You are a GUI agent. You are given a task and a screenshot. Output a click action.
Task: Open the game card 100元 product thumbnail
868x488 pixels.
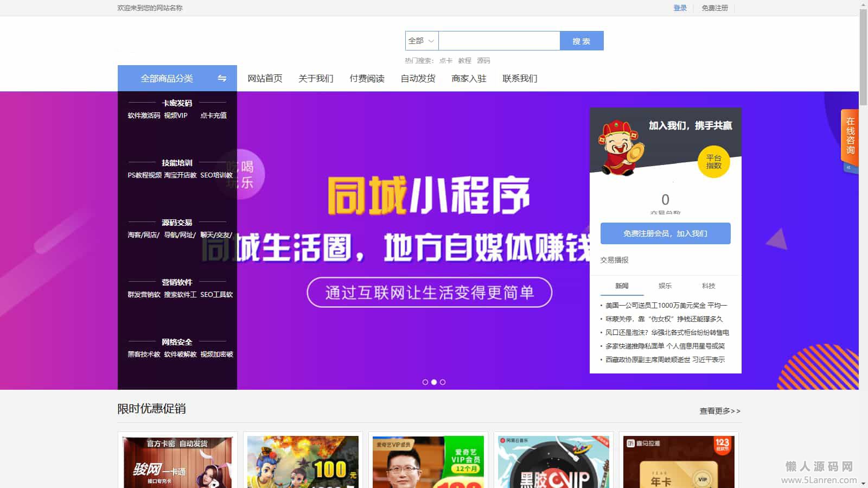coord(303,461)
